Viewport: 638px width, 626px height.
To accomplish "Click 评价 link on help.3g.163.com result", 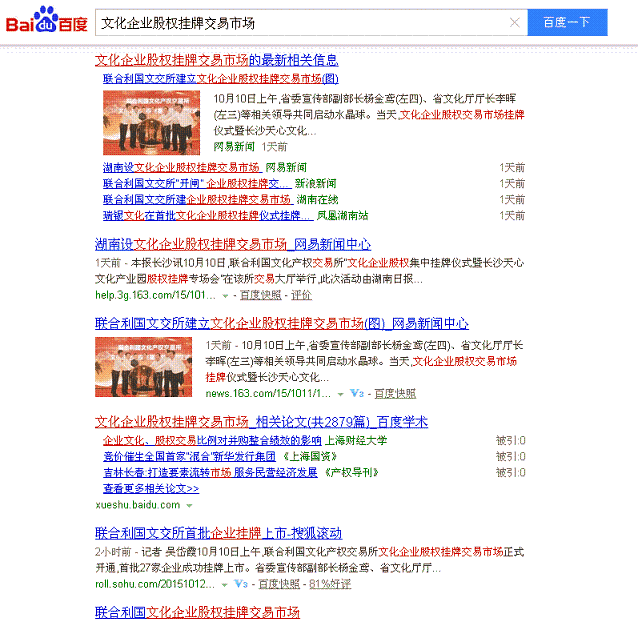I will (301, 295).
